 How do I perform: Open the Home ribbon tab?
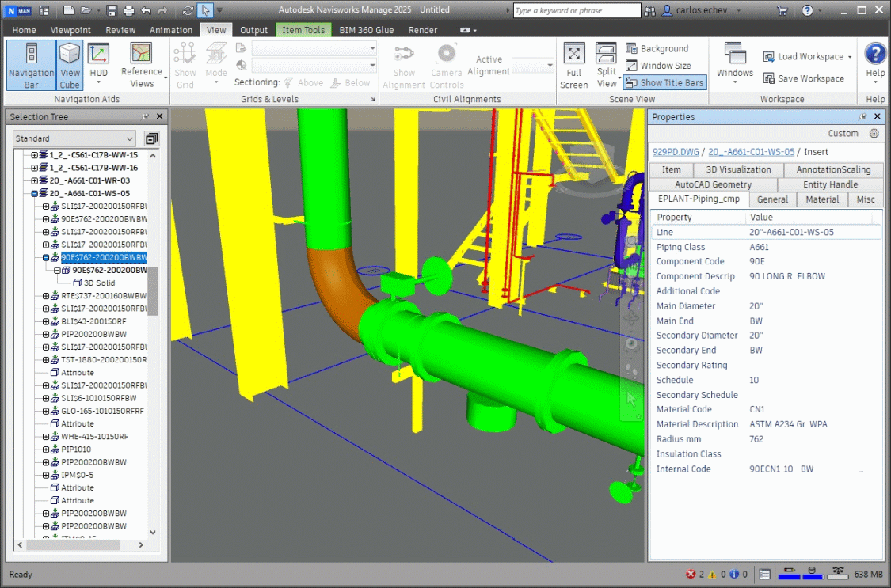(24, 30)
